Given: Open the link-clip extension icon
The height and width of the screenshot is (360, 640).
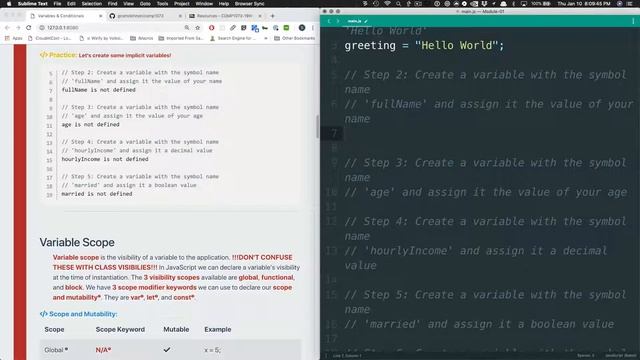Looking at the screenshot, I should pyautogui.click(x=233, y=28).
